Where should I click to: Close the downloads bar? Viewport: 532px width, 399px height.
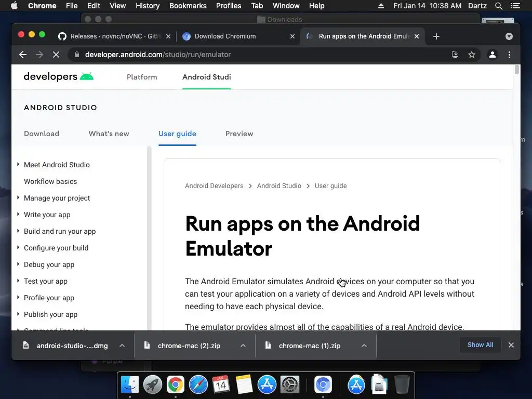click(x=511, y=345)
